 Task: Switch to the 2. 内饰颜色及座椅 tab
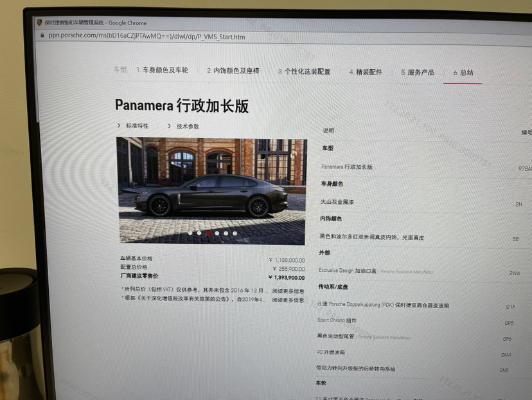click(233, 71)
